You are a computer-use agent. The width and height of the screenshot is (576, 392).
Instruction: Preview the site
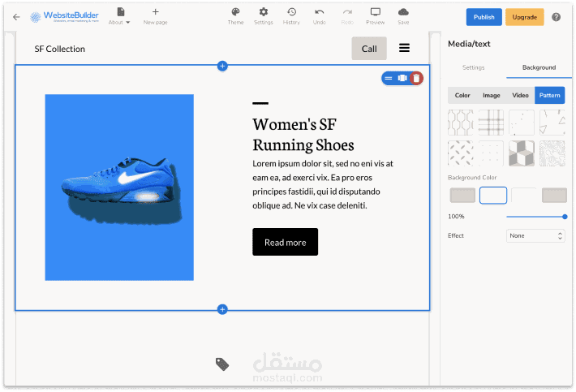pyautogui.click(x=375, y=16)
